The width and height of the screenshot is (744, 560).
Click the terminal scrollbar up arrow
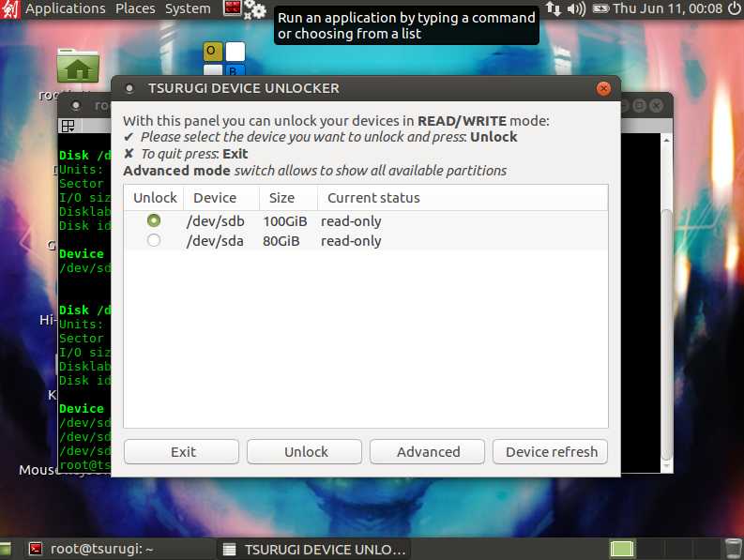pyautogui.click(x=667, y=141)
